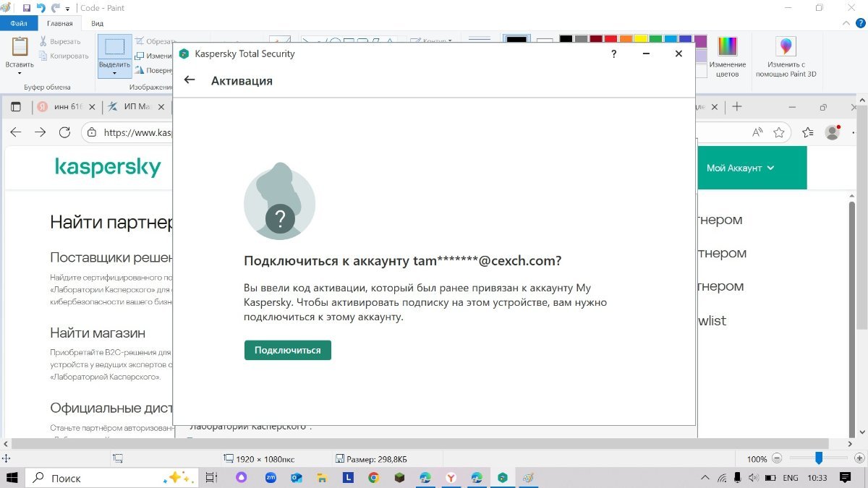Open Kaspersky from the taskbar

click(502, 478)
